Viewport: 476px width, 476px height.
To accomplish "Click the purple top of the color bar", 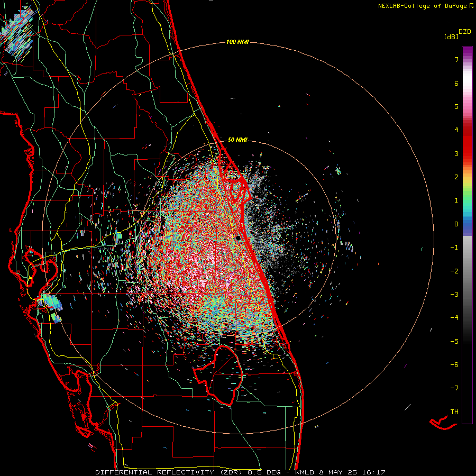I will pyautogui.click(x=467, y=52).
